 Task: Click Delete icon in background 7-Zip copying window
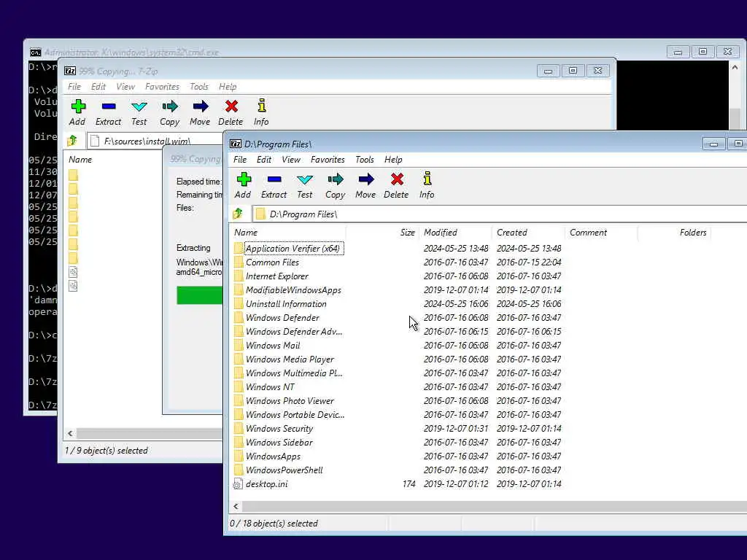pyautogui.click(x=231, y=106)
